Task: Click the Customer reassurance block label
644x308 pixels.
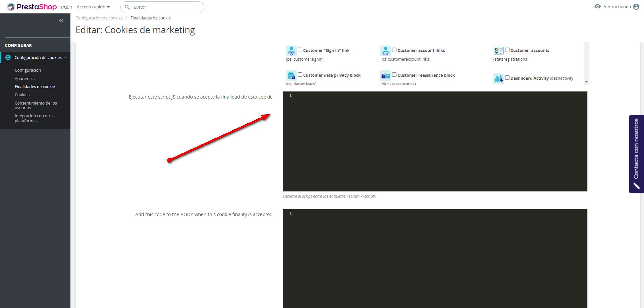Action: [426, 75]
